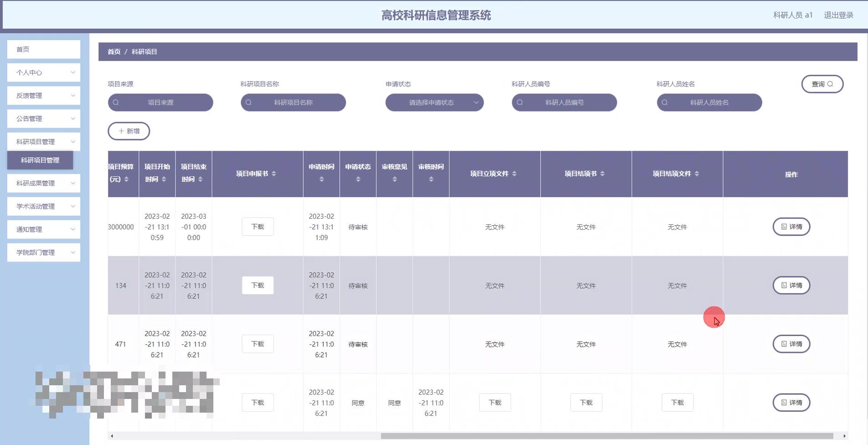Open 请选择申请状态 dropdown
This screenshot has width=868, height=445.
(x=434, y=103)
